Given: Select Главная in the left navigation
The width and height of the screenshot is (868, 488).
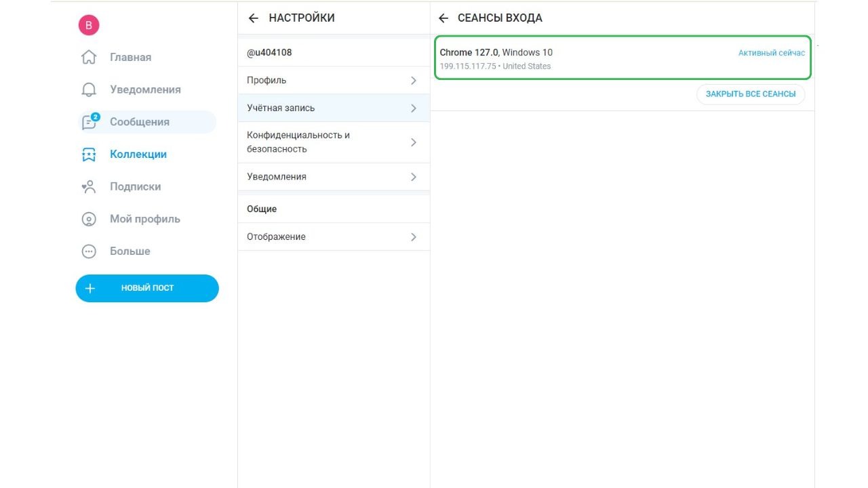Looking at the screenshot, I should pos(130,58).
